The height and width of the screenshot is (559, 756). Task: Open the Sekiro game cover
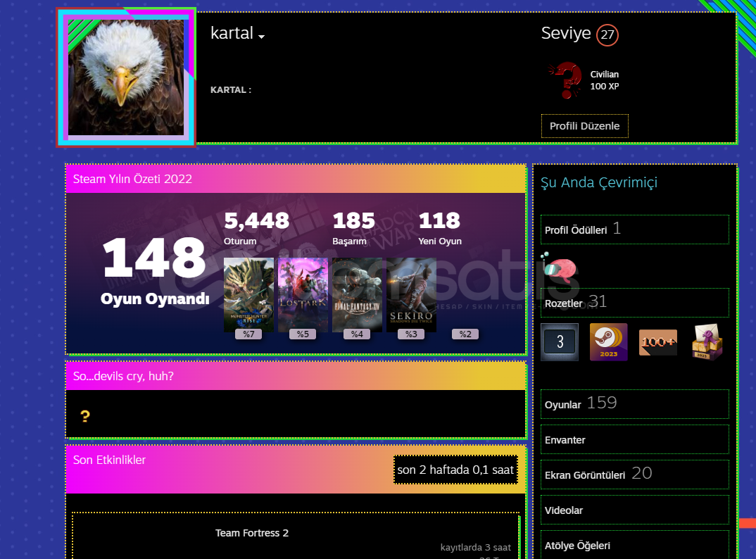point(411,295)
